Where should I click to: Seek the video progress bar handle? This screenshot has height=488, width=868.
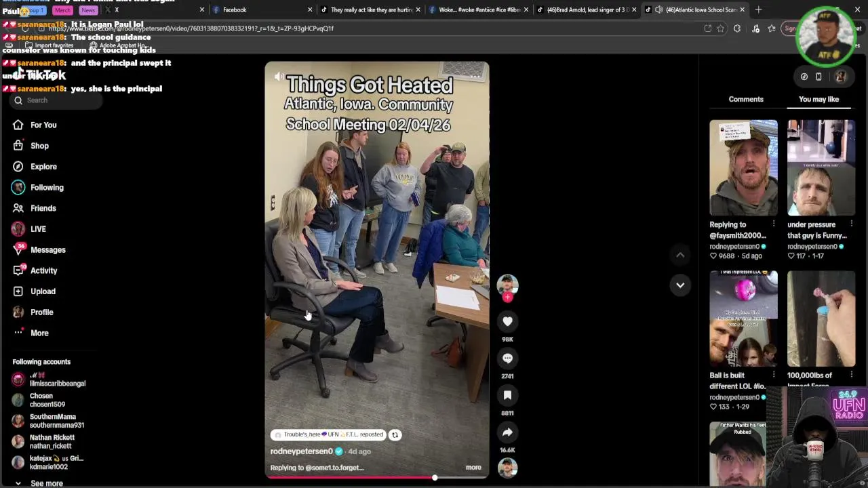pyautogui.click(x=435, y=478)
